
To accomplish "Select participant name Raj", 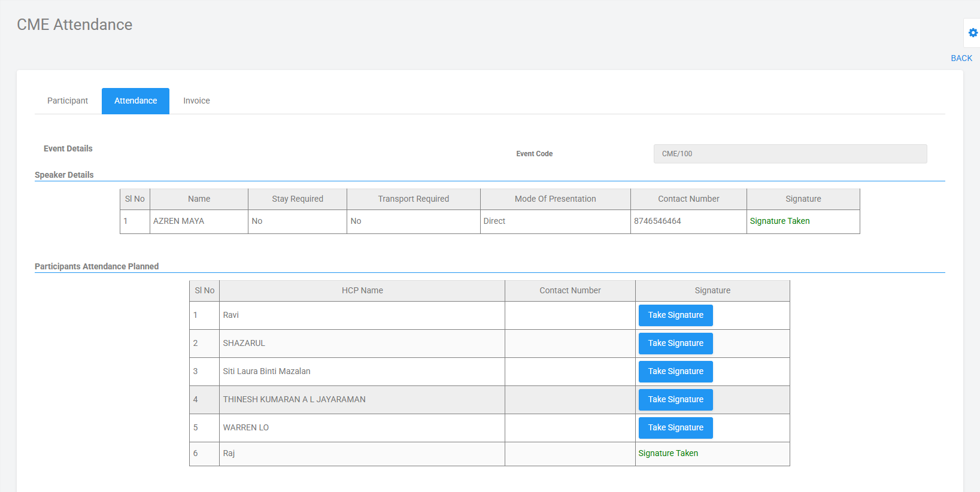I will click(229, 453).
